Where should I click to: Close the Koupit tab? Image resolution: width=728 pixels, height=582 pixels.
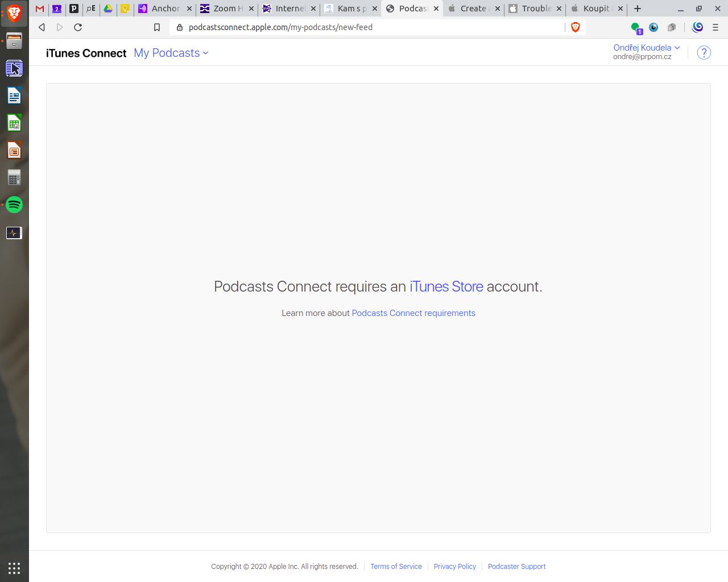621,9
